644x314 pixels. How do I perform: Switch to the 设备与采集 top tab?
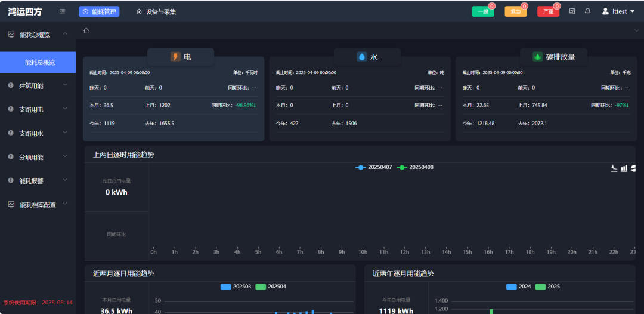tap(156, 11)
